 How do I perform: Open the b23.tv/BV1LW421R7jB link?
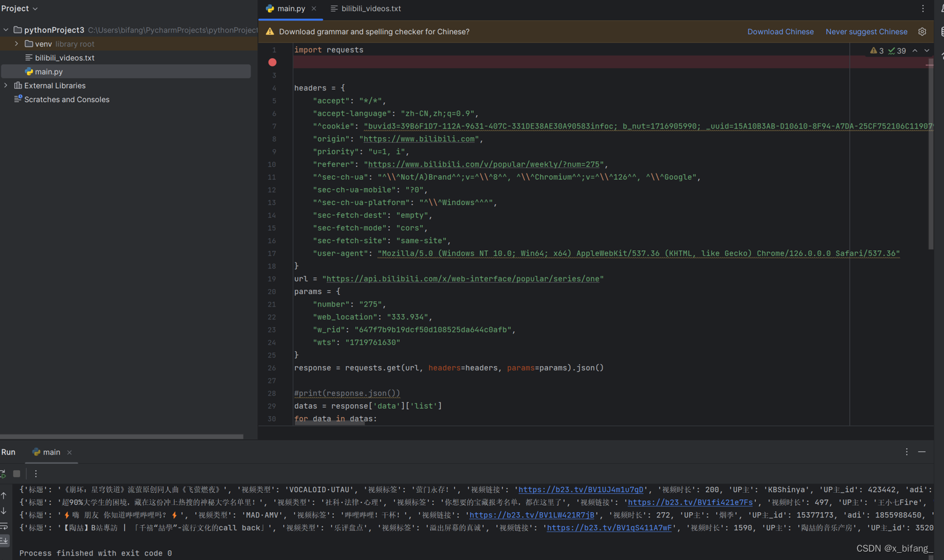tap(532, 515)
